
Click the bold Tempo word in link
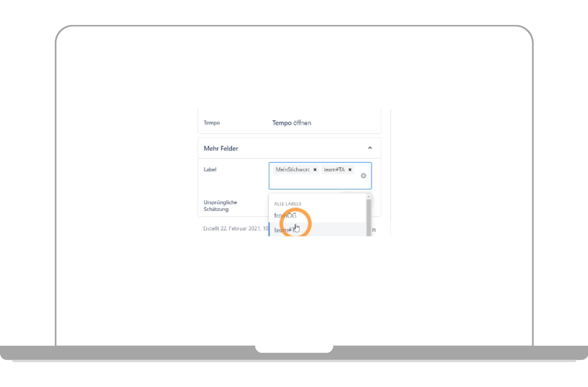[x=282, y=123]
